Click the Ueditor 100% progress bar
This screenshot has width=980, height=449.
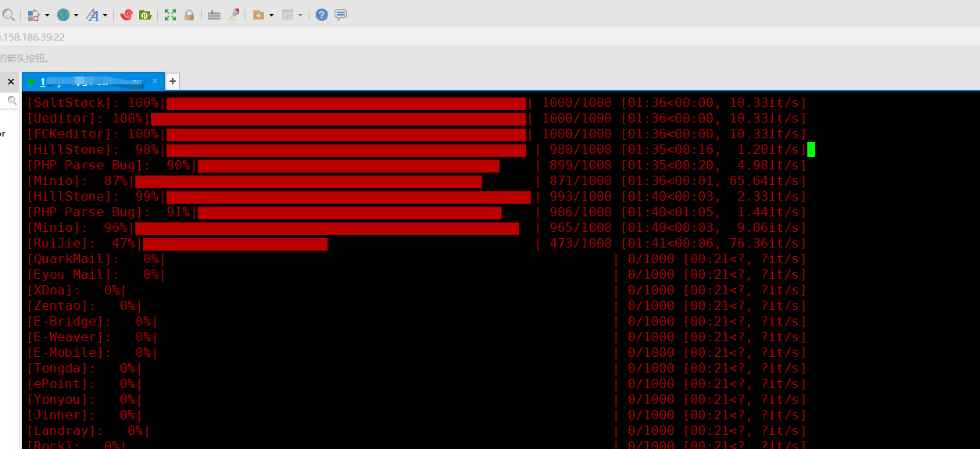tap(338, 119)
